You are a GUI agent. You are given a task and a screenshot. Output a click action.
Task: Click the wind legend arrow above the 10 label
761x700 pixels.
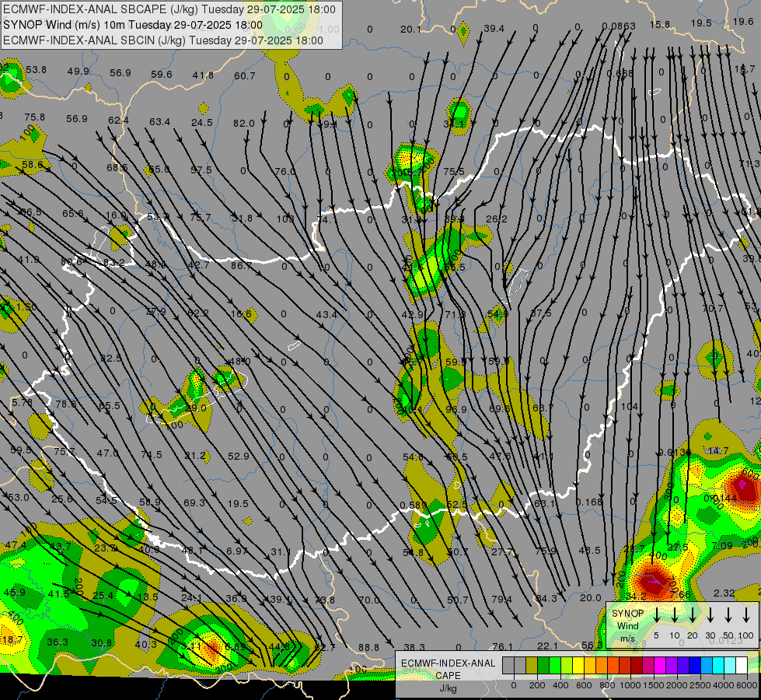(x=674, y=615)
